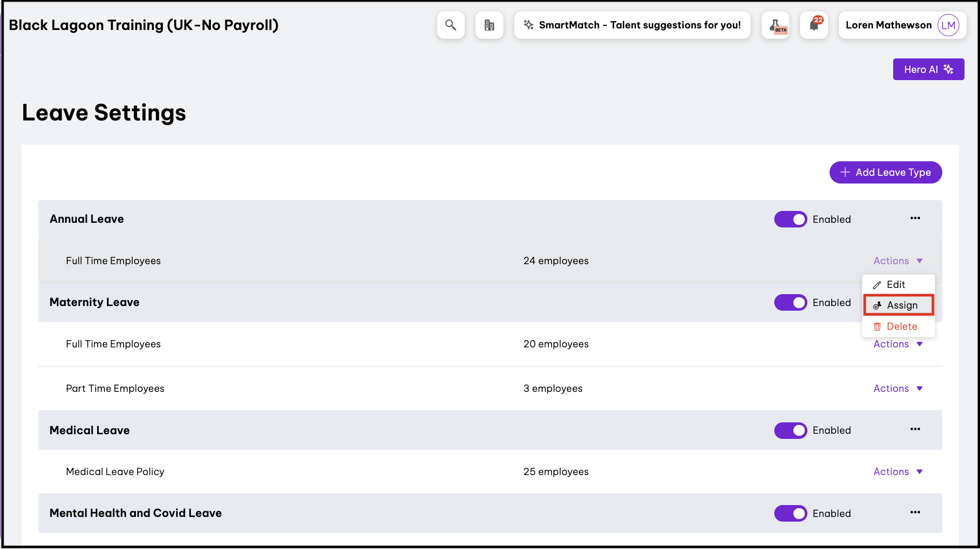This screenshot has width=980, height=549.
Task: Turn off Medical Leave toggle
Action: click(790, 430)
